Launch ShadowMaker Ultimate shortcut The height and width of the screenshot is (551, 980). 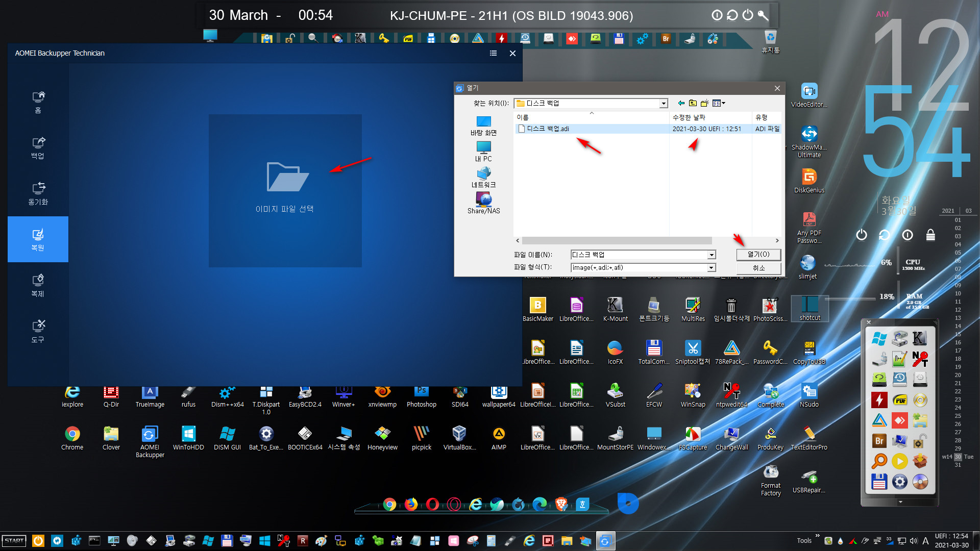pos(809,141)
